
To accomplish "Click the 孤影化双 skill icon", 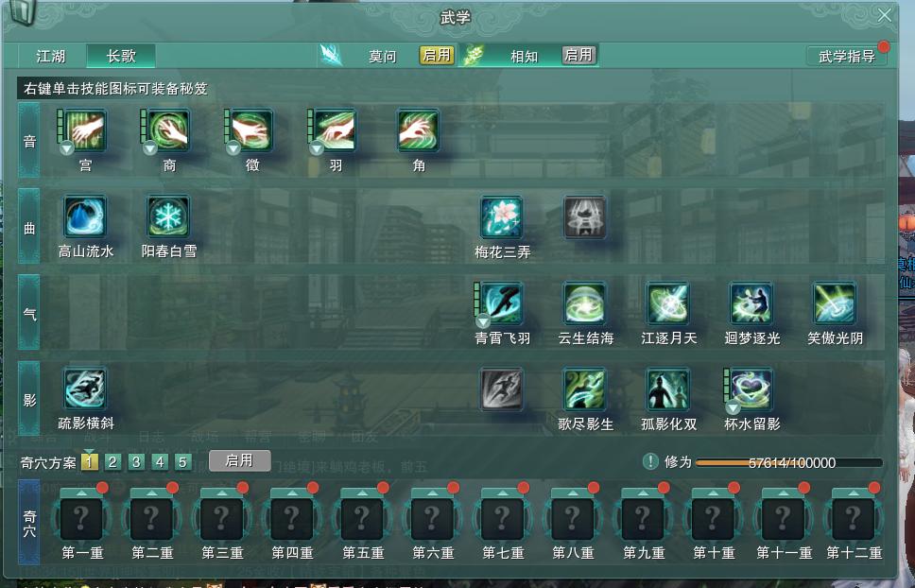I will pos(668,389).
